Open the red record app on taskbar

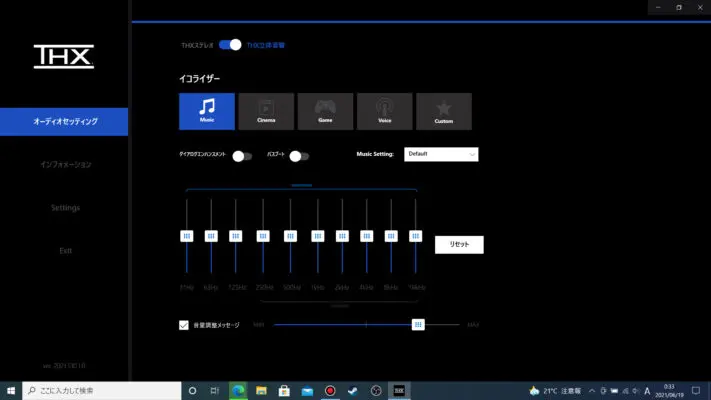tap(330, 390)
